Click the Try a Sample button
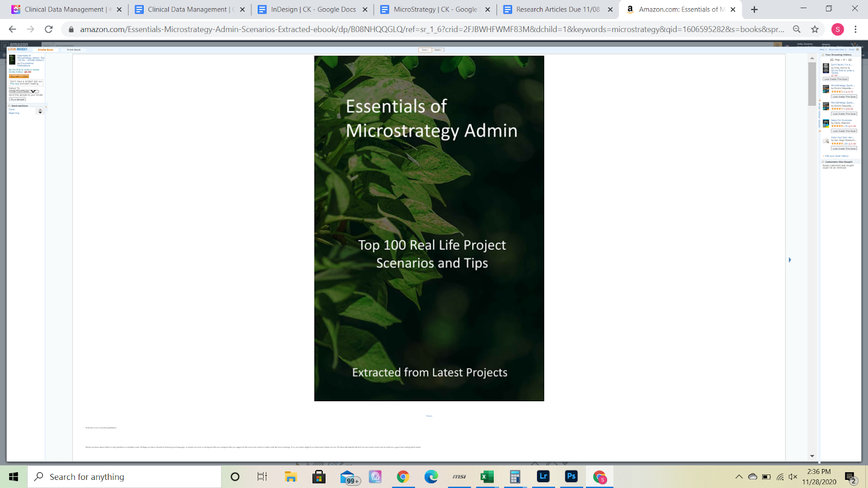Screen dimensions: 868x488 (17, 99)
